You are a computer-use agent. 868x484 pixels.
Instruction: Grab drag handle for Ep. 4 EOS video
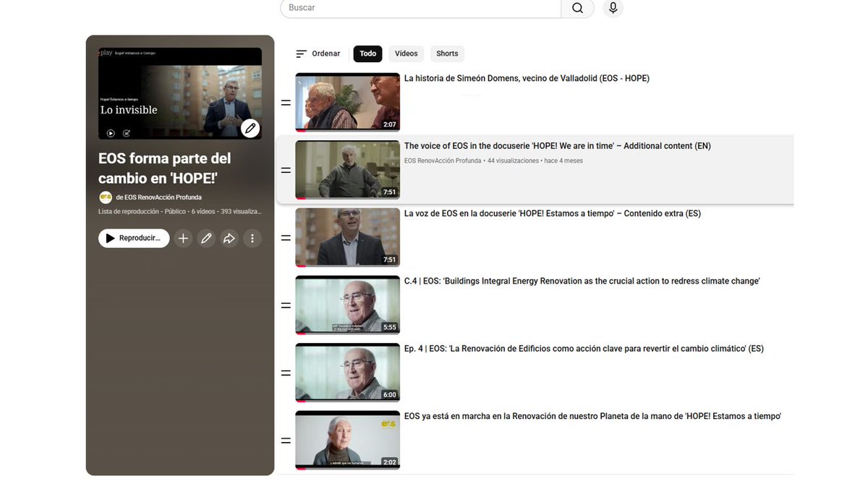286,373
